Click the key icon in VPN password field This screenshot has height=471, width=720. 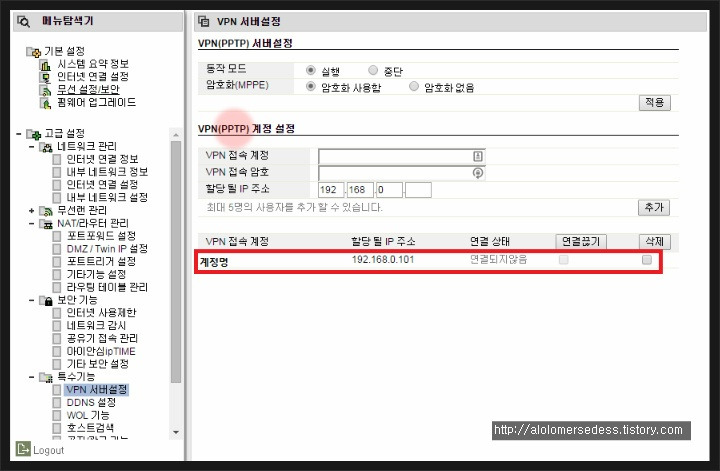(478, 173)
